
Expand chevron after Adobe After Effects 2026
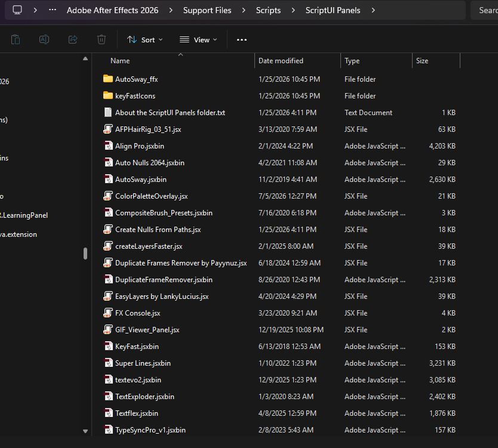(171, 10)
